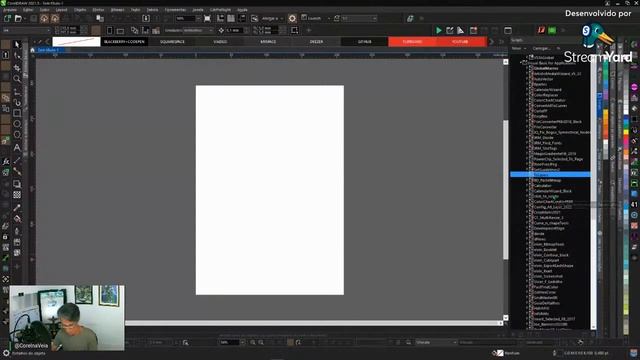
Task: Select the Transparency checkerboard tool
Action: (x=17, y=195)
